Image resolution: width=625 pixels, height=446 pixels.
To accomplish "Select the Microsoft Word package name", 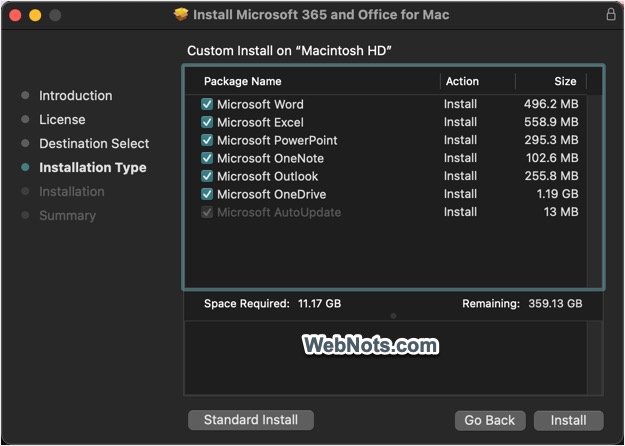I will pyautogui.click(x=260, y=104).
